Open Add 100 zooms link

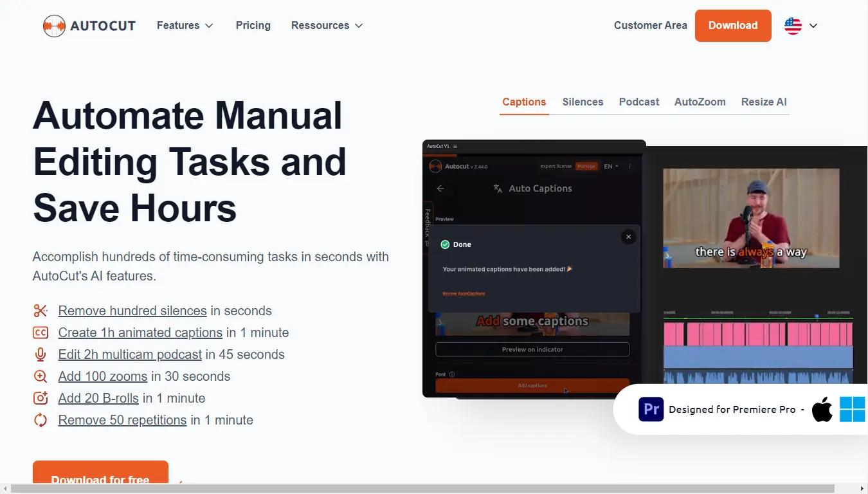pos(103,376)
